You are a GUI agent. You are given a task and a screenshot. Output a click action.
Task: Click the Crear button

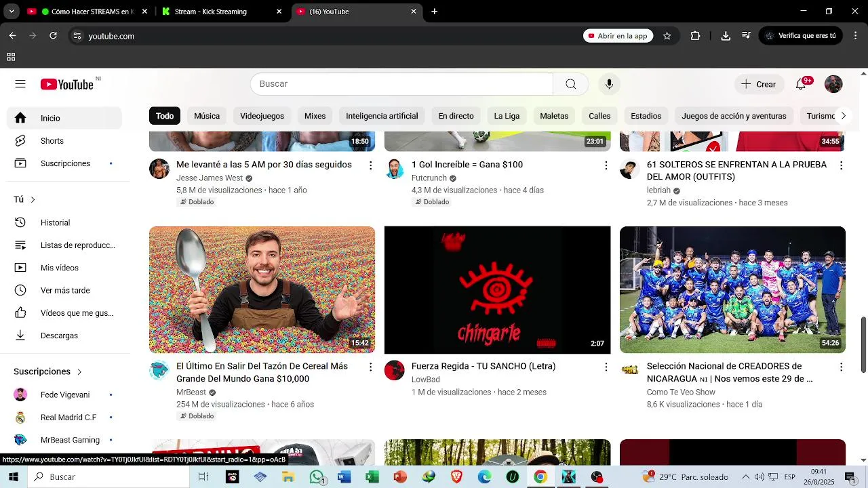point(758,84)
